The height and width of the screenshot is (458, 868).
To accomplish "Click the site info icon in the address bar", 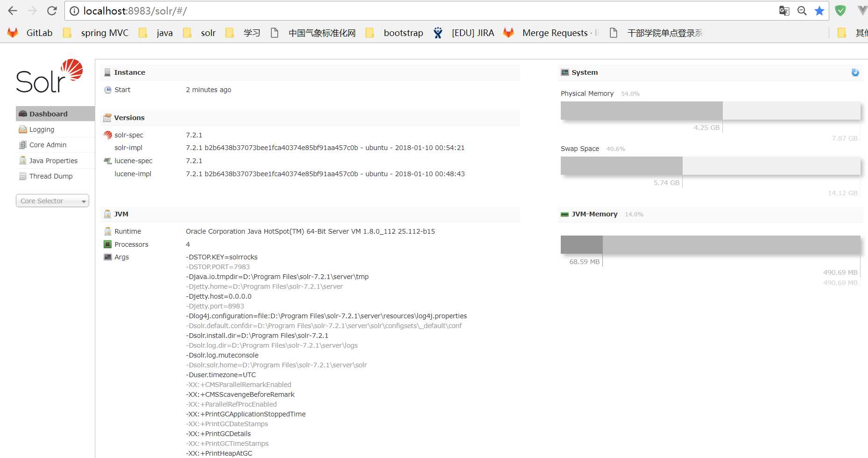I will 74,11.
